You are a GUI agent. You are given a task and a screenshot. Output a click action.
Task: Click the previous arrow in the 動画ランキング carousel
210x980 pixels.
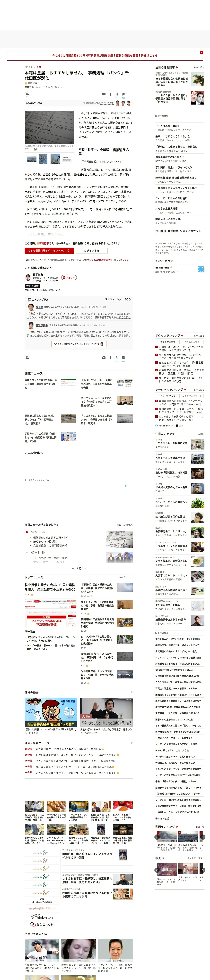[157, 837]
